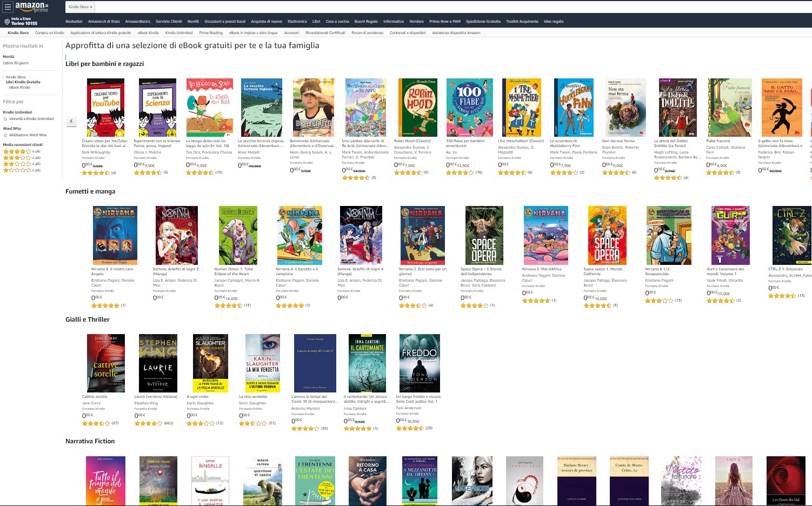Open the hamburger navigation menu

7,7
